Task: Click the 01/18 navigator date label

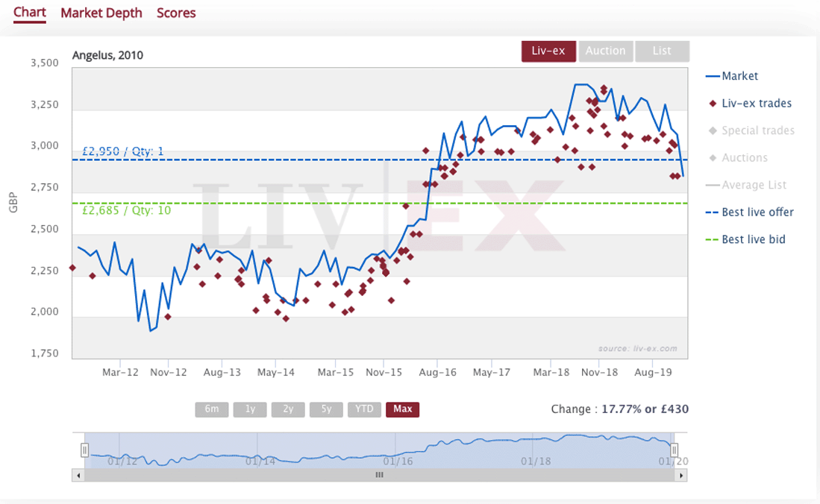Action: click(536, 462)
